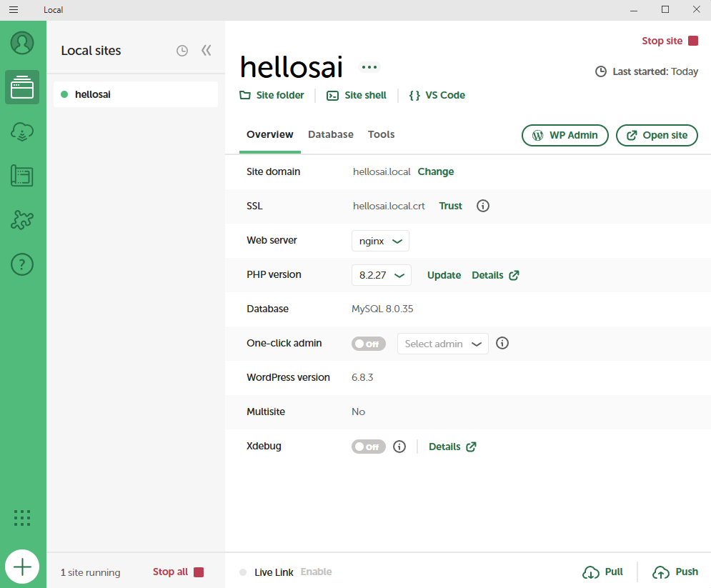Enable the Xdebug toggle
This screenshot has height=588, width=711.
(x=368, y=447)
